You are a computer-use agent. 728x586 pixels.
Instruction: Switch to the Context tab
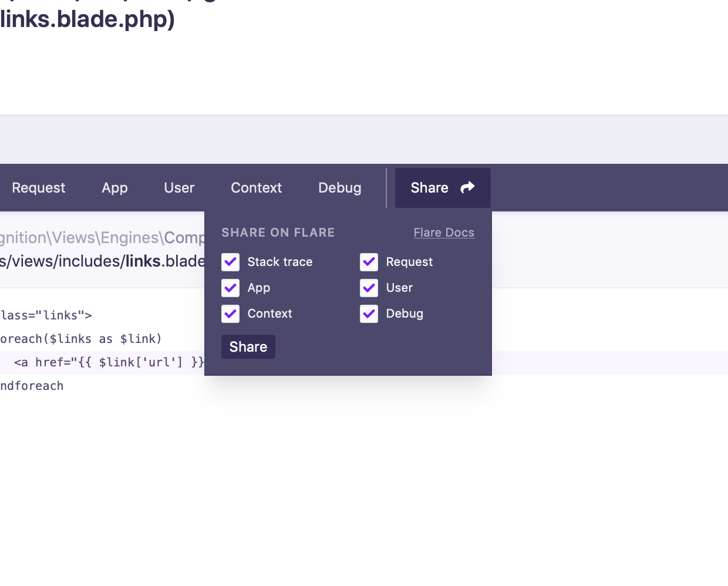[x=256, y=188]
